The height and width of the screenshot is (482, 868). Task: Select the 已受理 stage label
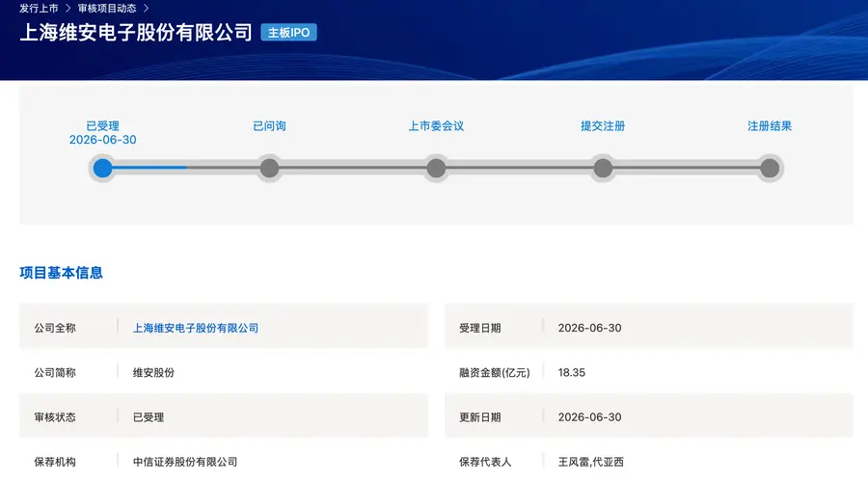tap(102, 125)
